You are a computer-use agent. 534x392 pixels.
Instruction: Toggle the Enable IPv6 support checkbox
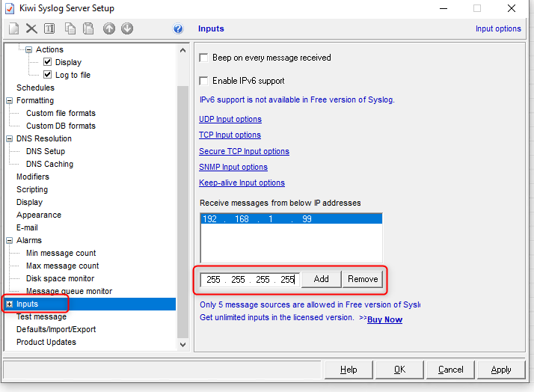[203, 81]
